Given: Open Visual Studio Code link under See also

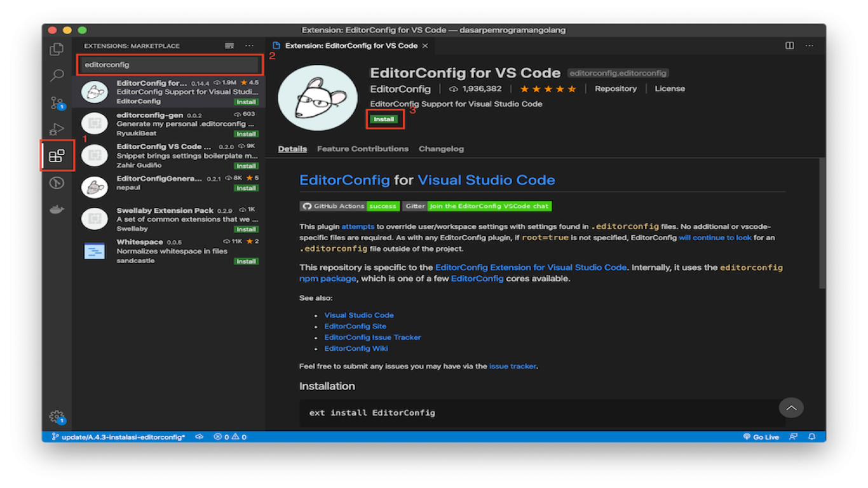Looking at the screenshot, I should [359, 315].
